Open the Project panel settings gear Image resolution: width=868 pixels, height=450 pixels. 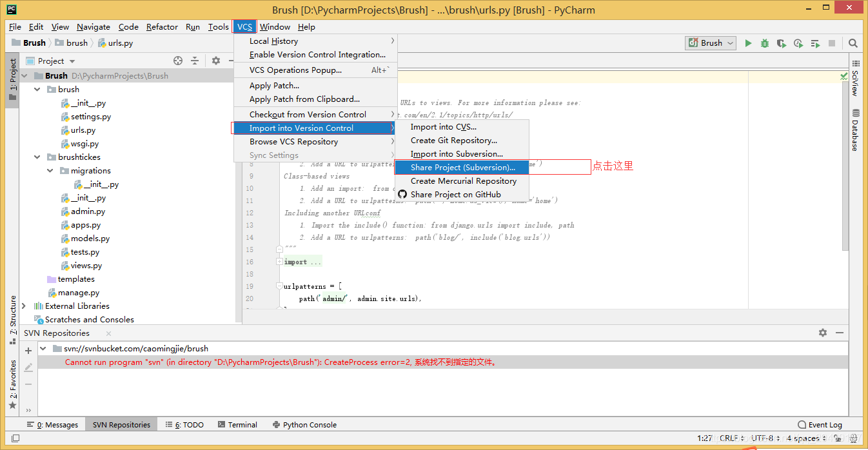coord(216,61)
